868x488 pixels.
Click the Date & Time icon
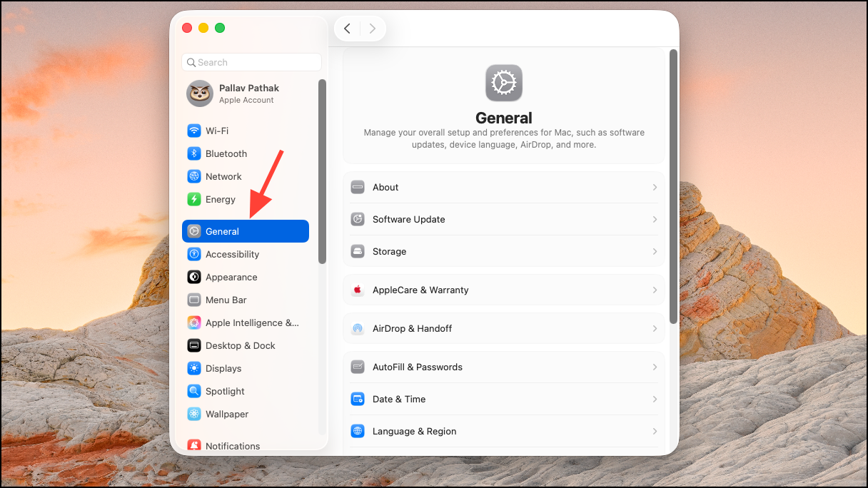pos(358,399)
